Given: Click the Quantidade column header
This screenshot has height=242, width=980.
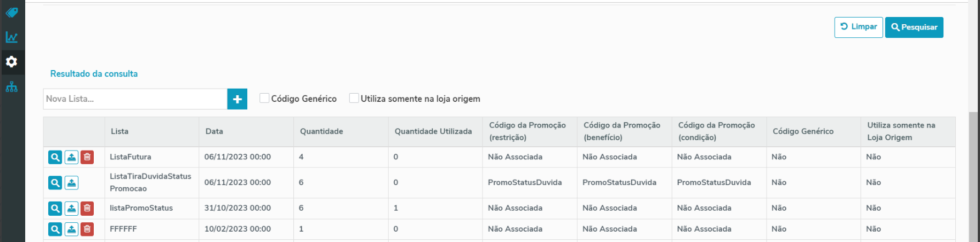Looking at the screenshot, I should point(321,131).
